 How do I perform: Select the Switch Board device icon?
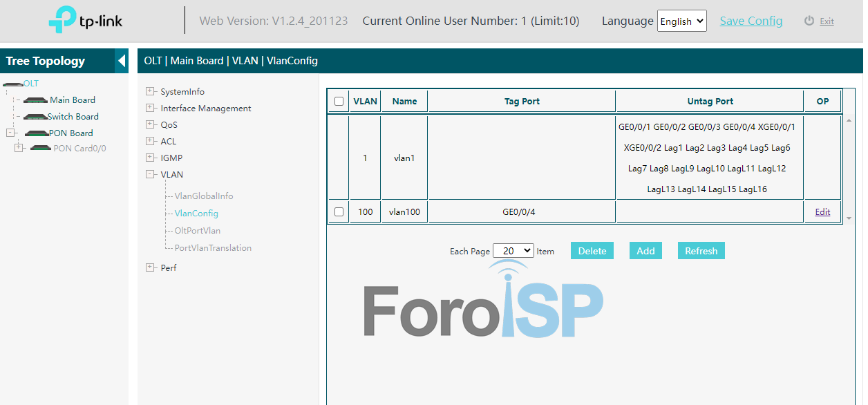click(35, 117)
